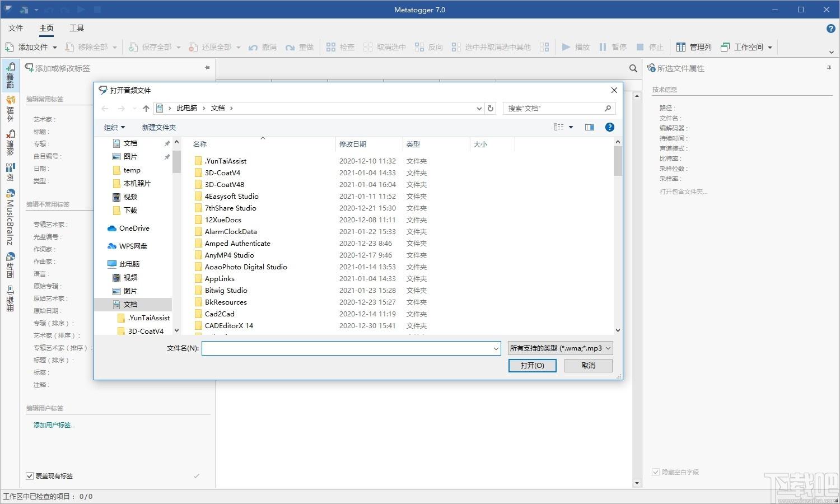840x504 pixels.
Task: Open help icon in file dialog
Action: click(610, 127)
